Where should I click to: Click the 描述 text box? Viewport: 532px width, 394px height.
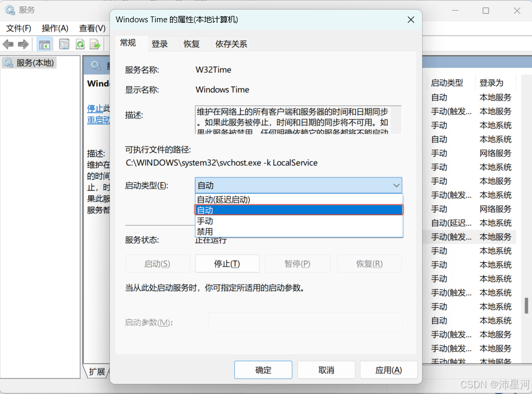click(298, 120)
